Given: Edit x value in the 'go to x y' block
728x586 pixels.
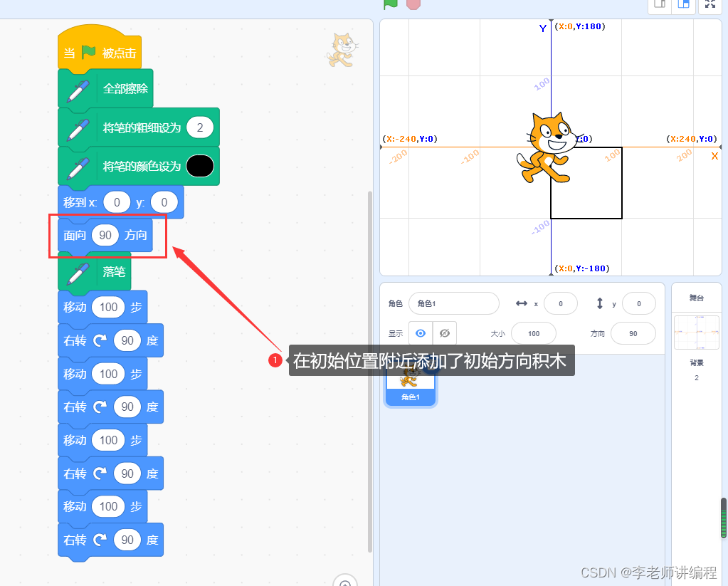Looking at the screenshot, I should point(117,202).
